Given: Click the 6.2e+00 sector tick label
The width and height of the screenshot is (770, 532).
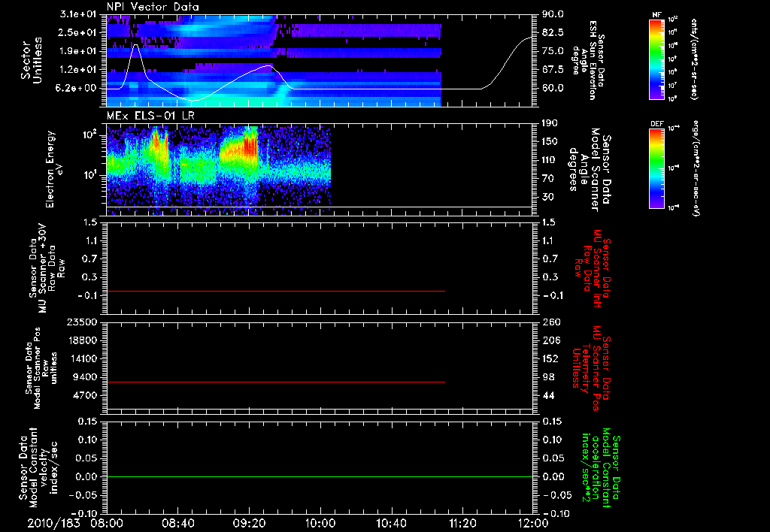Looking at the screenshot, I should (76, 88).
